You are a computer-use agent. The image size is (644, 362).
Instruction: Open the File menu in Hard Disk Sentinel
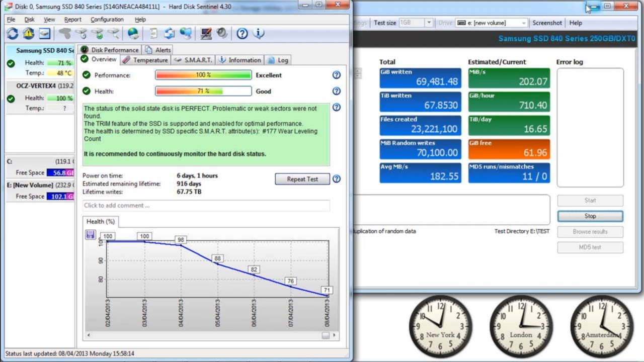coord(11,20)
